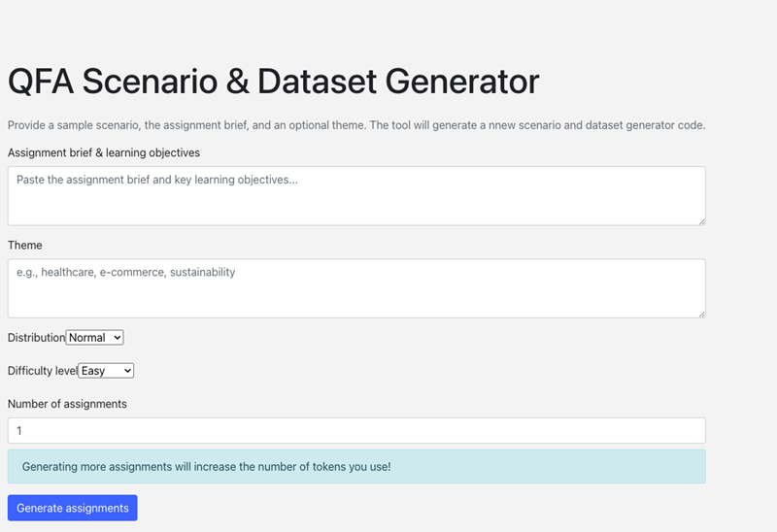Viewport: 777px width, 532px height.
Task: Click the Distribution label text
Action: coord(36,338)
